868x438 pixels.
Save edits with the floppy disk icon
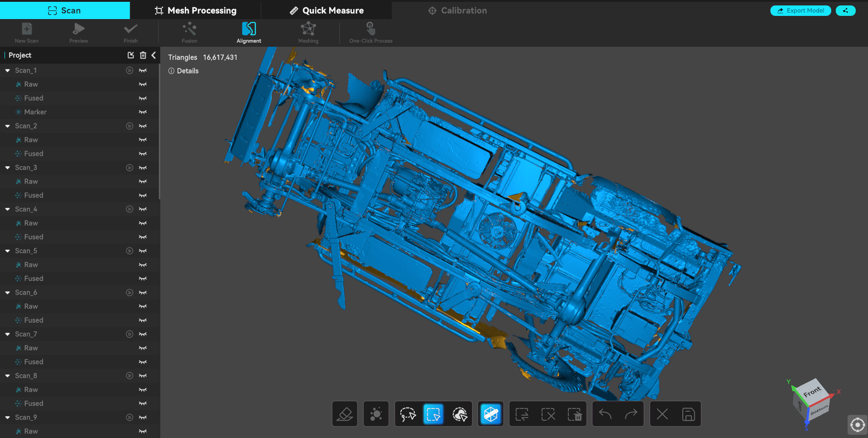(x=688, y=414)
